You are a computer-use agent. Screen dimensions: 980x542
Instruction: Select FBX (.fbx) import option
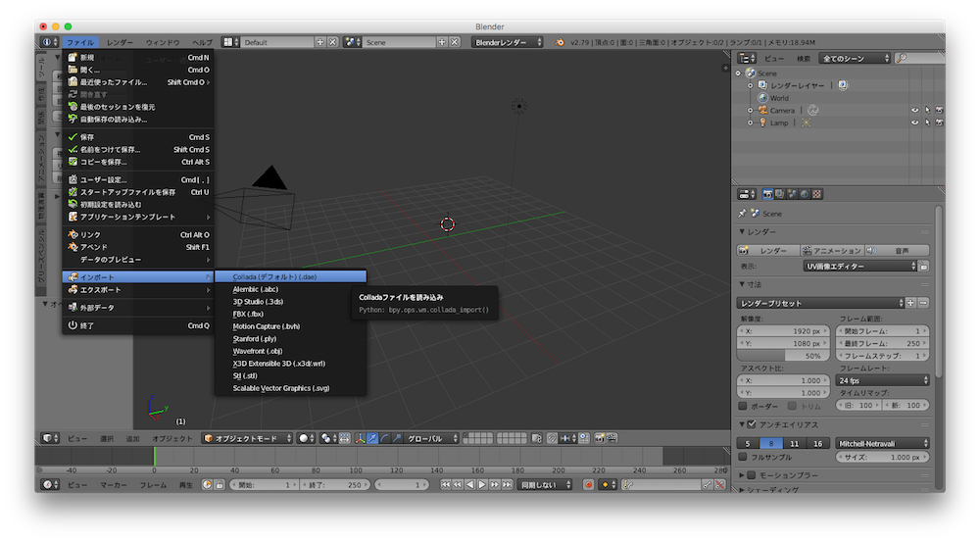(291, 315)
